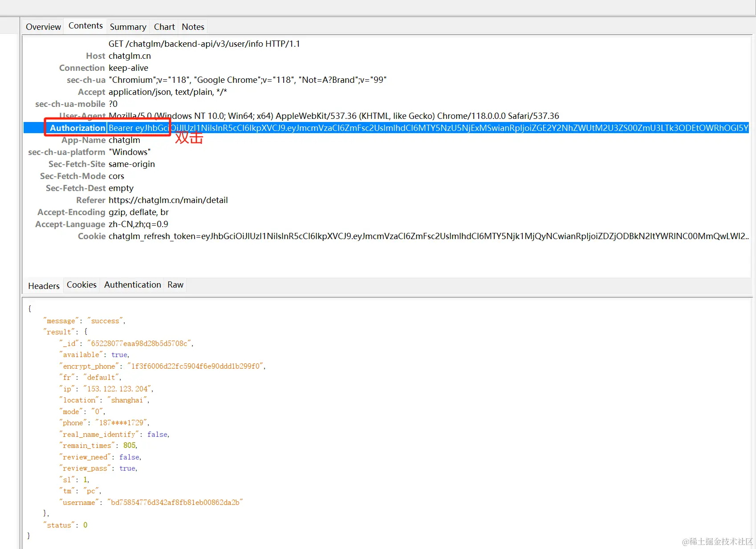Open the Summary tab
756x549 pixels.
click(x=128, y=27)
